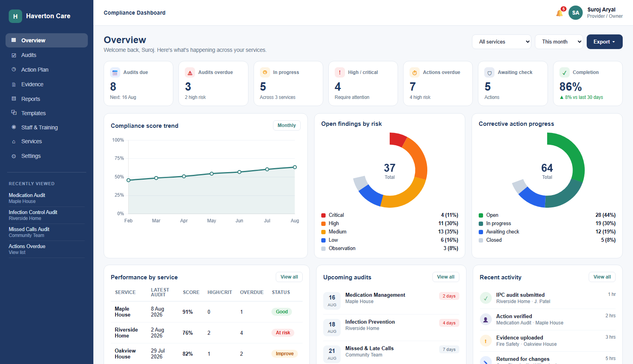
Task: Open recently viewed Infection Control Audit
Action: (x=47, y=215)
